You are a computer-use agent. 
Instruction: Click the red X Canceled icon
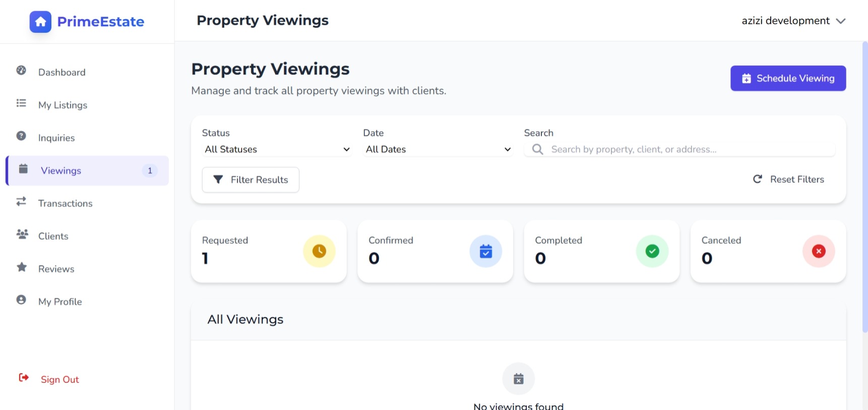tap(818, 251)
